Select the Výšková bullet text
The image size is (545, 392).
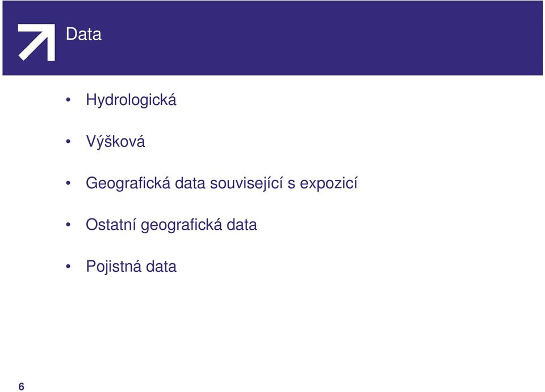pyautogui.click(x=115, y=141)
